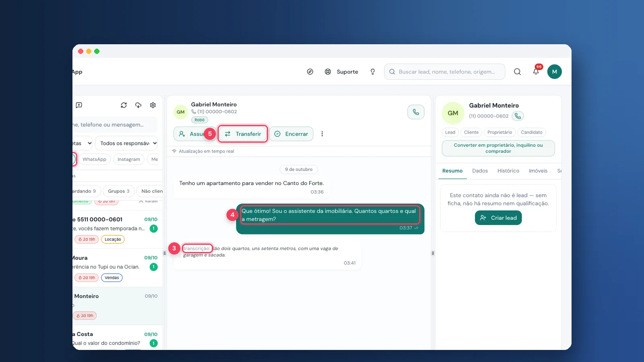
Task: Call contact via phone button in chat header
Action: coord(416,112)
